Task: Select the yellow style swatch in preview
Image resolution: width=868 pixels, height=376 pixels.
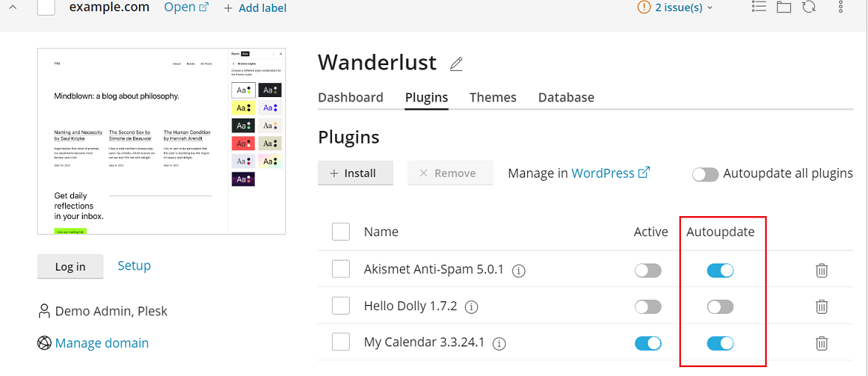Action: [243, 108]
